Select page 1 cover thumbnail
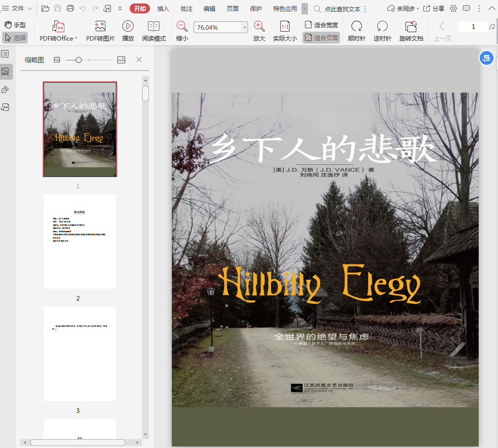This screenshot has width=498, height=448. [80, 129]
